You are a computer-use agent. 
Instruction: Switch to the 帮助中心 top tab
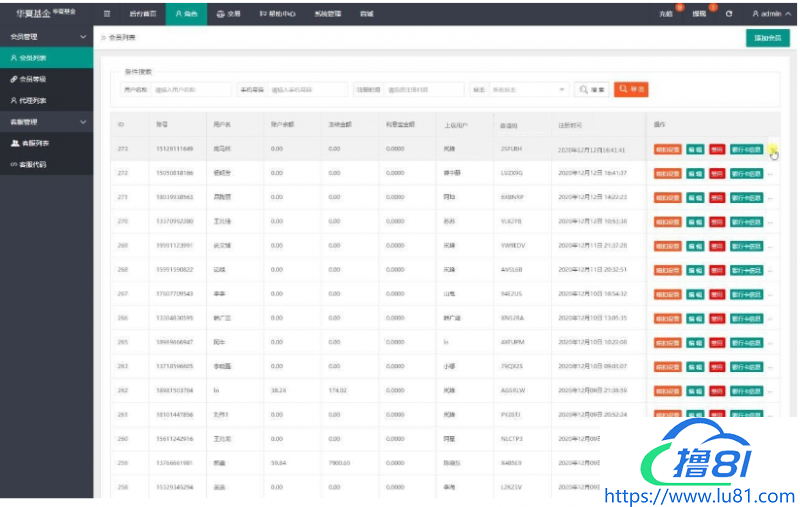277,14
